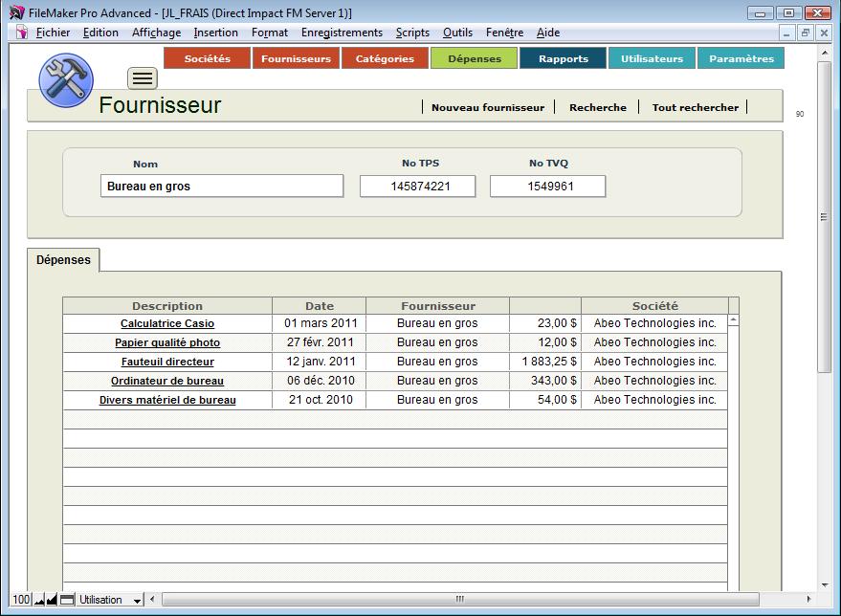Open the Utilisation mode dropdown

[x=110, y=600]
